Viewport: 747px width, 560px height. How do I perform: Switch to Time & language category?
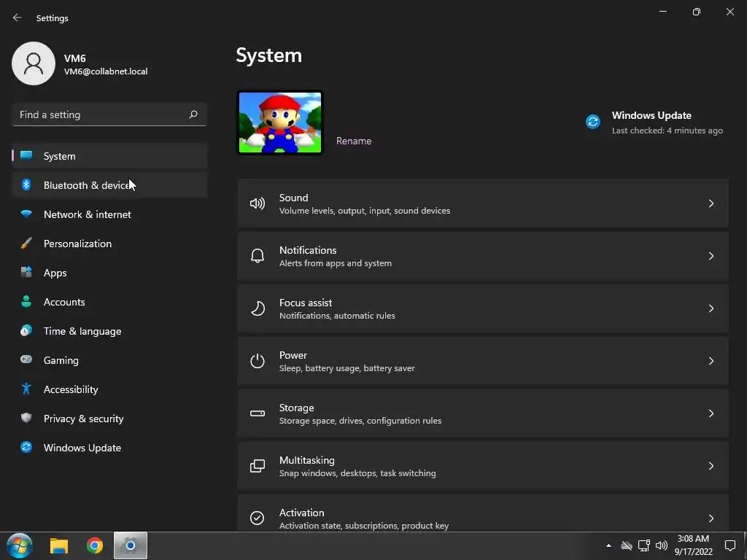pos(109,331)
